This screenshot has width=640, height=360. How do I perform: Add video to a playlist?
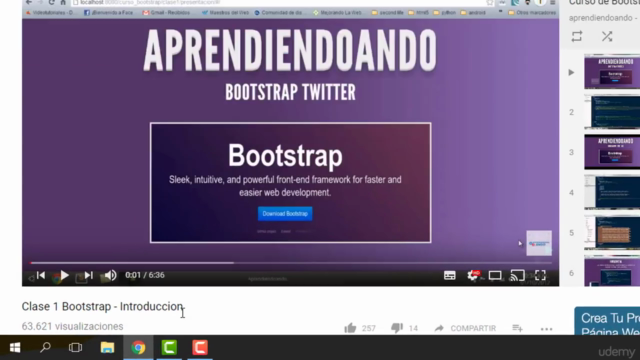click(517, 328)
